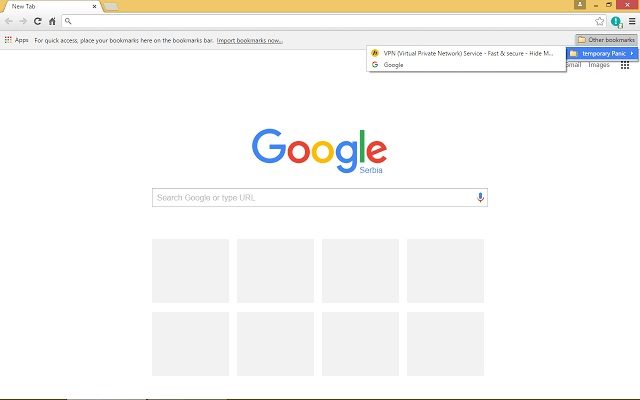Click the Import bookmarks now link

tap(249, 40)
